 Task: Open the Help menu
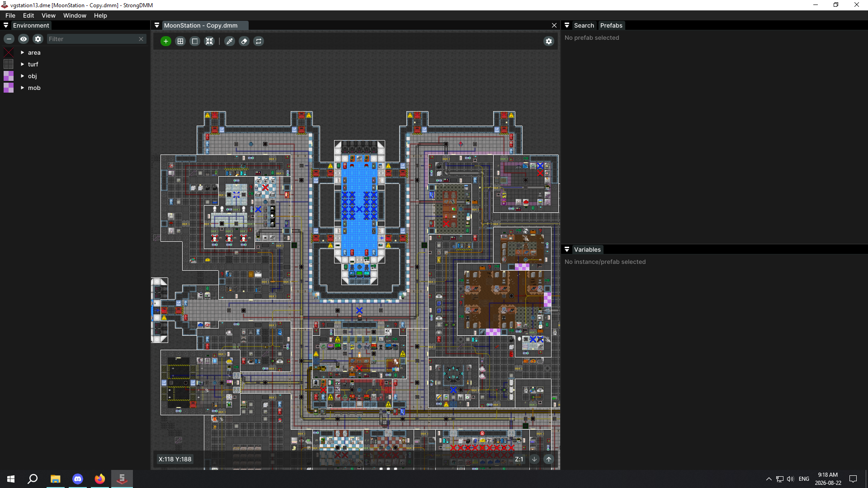point(100,15)
